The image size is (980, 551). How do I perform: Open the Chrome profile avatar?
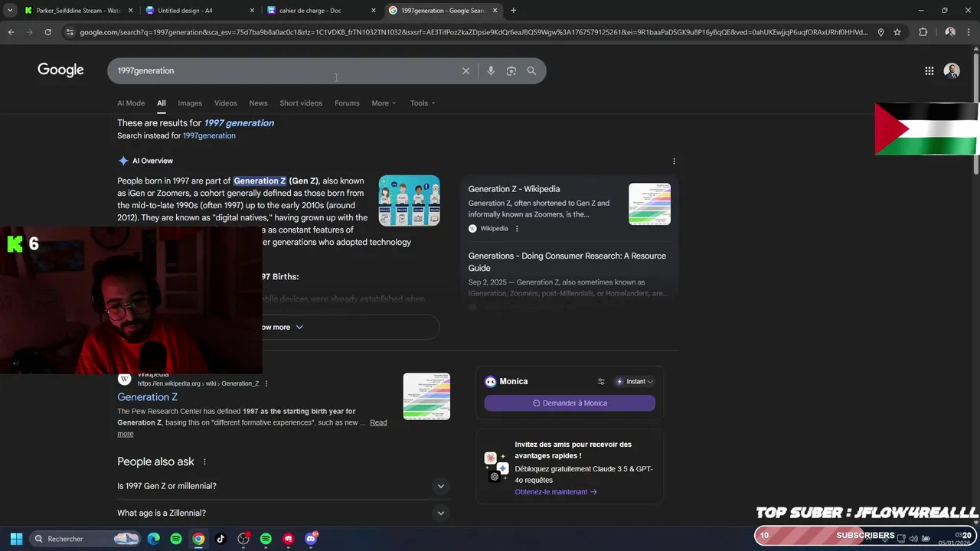pyautogui.click(x=950, y=32)
